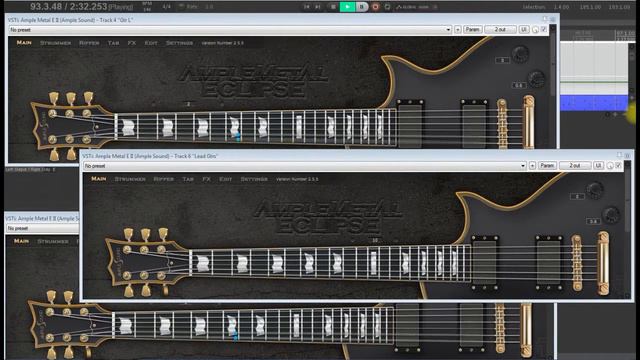The height and width of the screenshot is (360, 640).
Task: Open the Main tab in Gtr L window
Action: pos(24,42)
